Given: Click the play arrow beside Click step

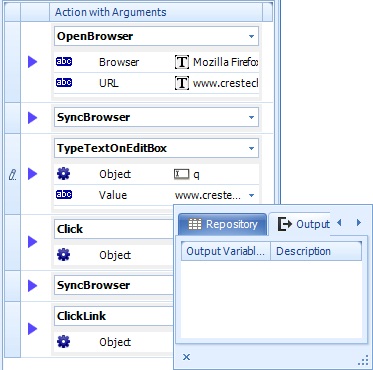Looking at the screenshot, I should click(x=32, y=242).
